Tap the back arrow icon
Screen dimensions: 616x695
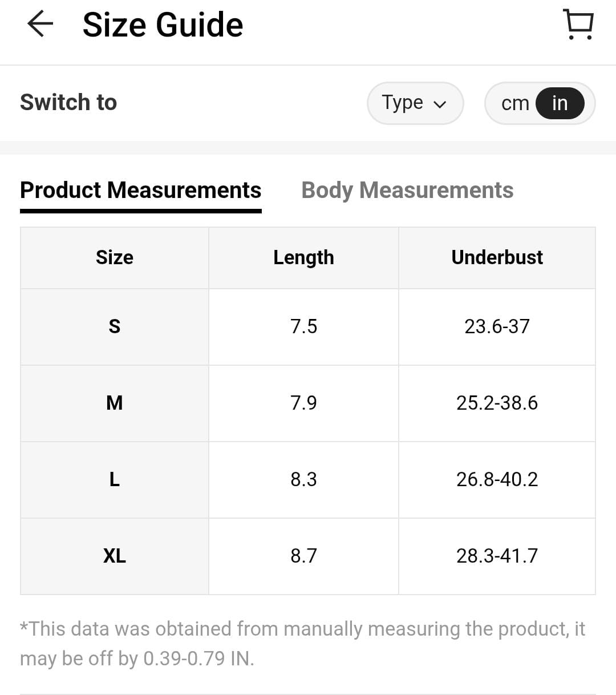(x=40, y=25)
